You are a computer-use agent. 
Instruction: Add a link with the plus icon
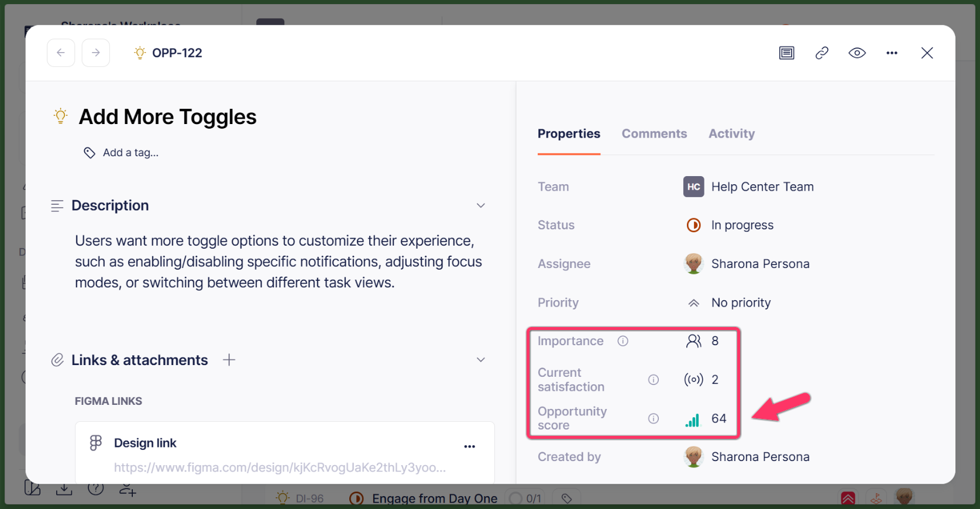click(x=229, y=360)
